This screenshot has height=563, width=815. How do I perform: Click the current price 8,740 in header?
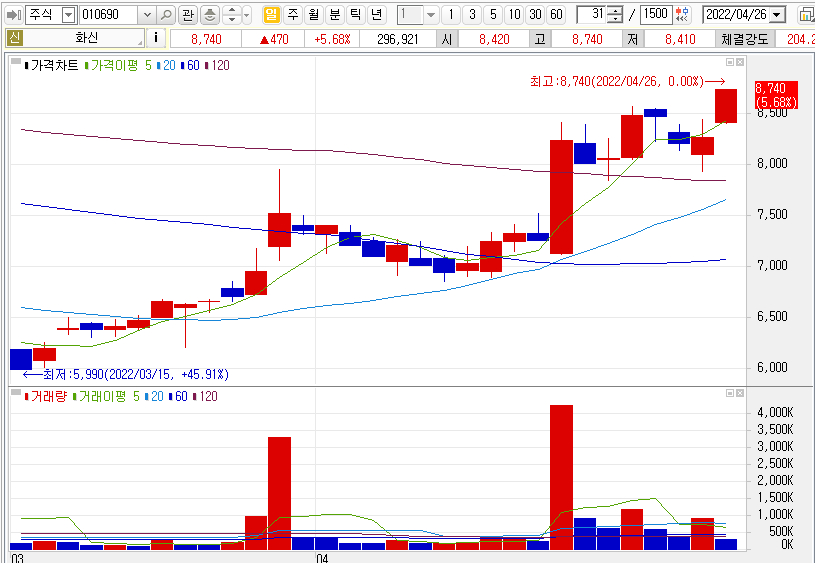coord(206,39)
